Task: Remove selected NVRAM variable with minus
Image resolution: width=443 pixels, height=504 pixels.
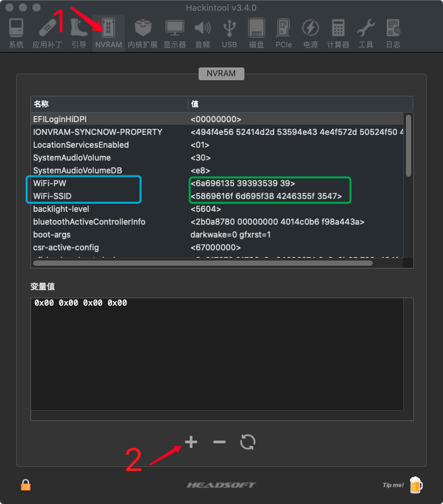Action: 219,442
